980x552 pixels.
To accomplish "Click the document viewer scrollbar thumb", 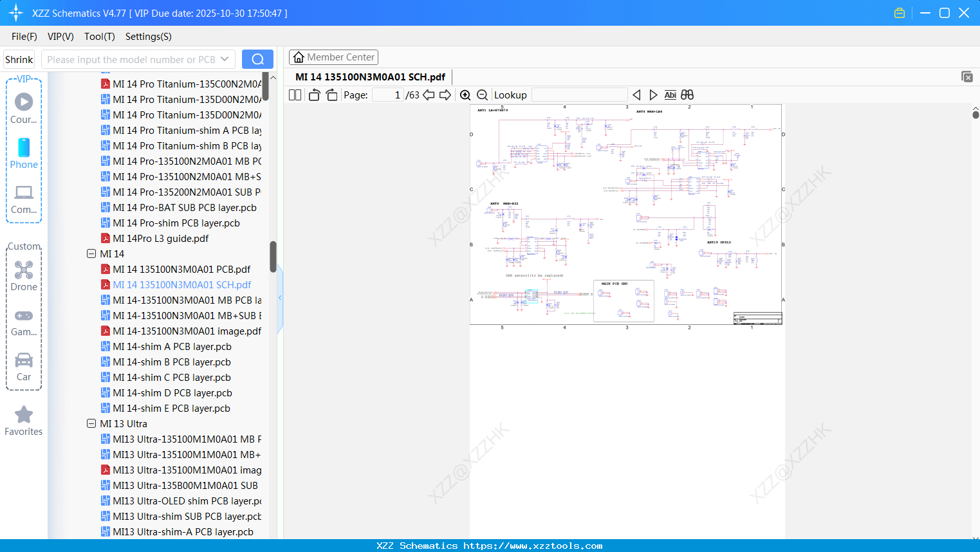I will click(x=975, y=115).
